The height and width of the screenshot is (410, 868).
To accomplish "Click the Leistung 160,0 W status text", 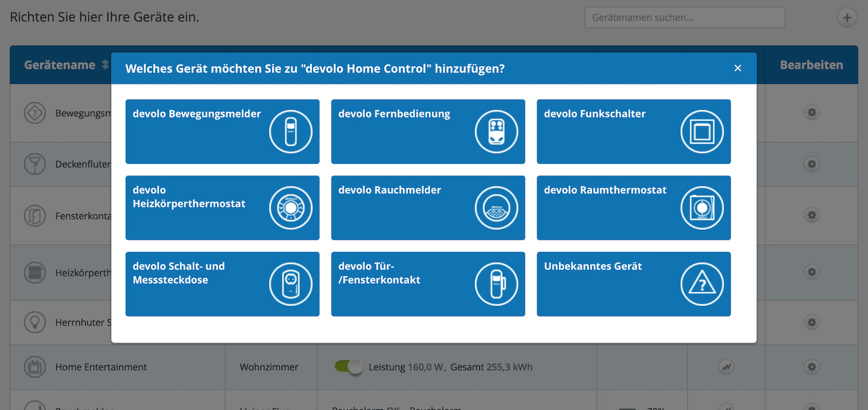I will pos(407,367).
